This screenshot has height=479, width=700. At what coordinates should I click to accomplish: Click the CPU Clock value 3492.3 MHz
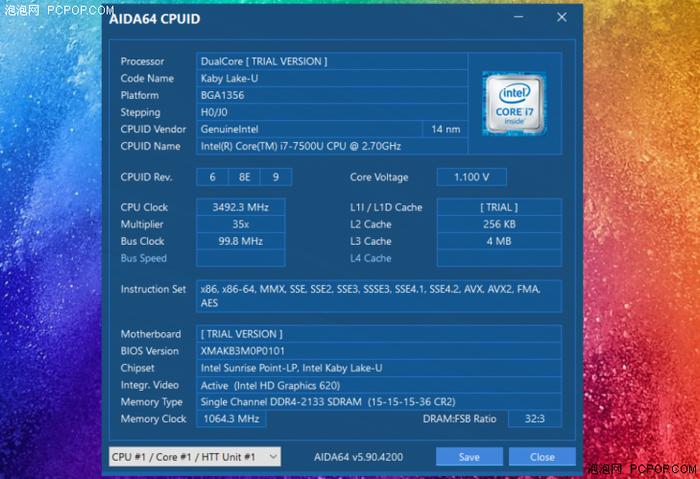(x=241, y=207)
